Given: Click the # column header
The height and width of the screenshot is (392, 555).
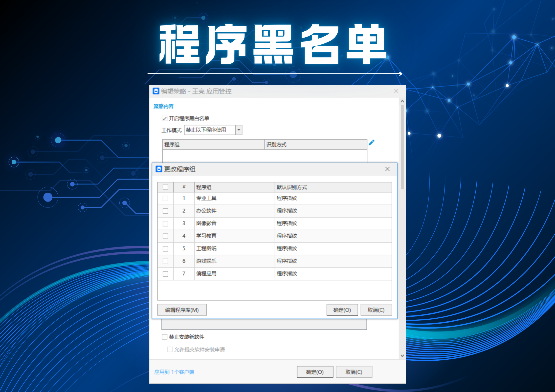Looking at the screenshot, I should (x=184, y=187).
